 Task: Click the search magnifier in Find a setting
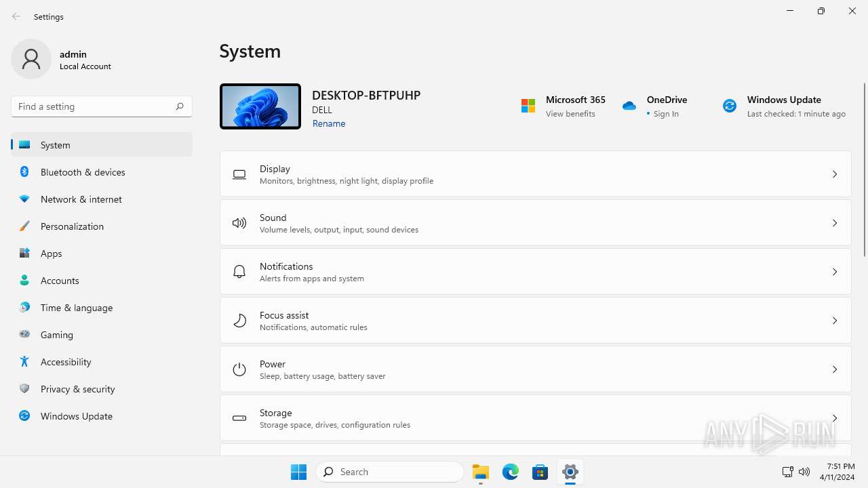click(x=180, y=106)
